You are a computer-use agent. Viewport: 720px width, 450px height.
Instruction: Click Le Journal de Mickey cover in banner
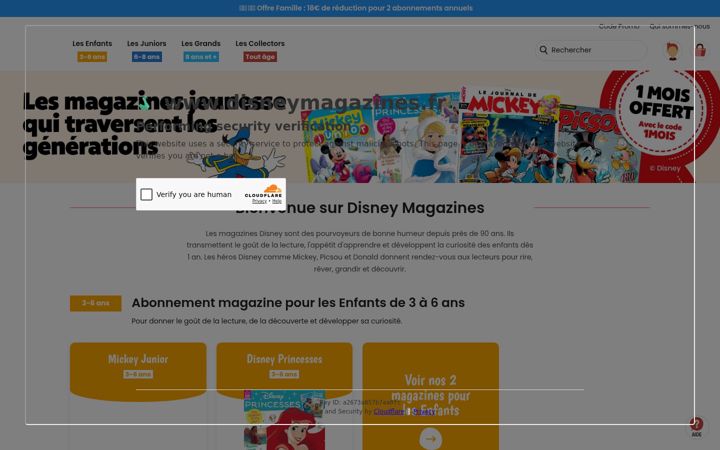(507, 134)
